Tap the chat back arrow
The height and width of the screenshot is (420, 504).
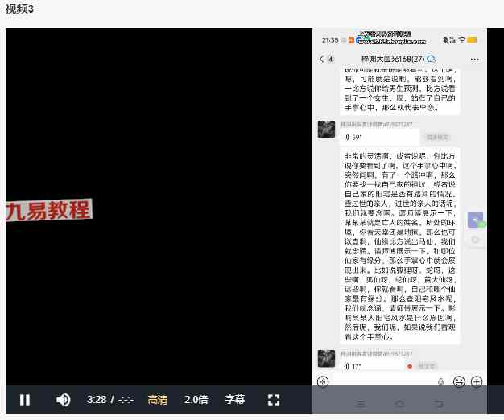click(x=322, y=59)
